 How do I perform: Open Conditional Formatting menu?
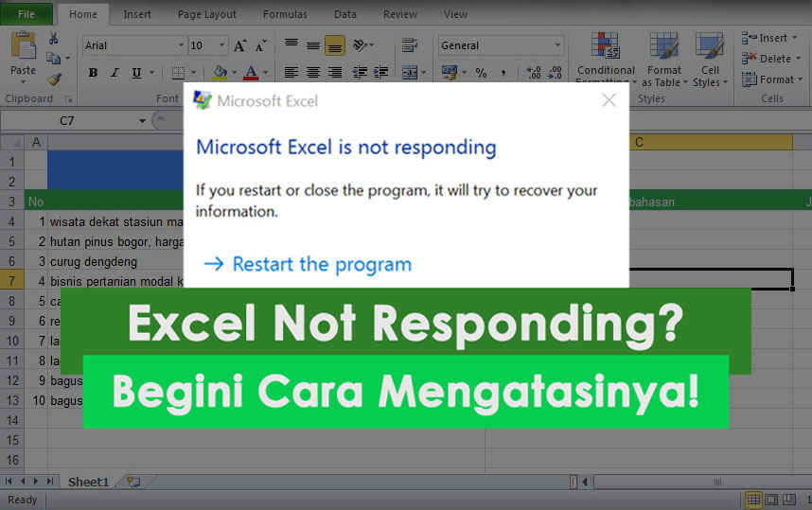pos(606,57)
